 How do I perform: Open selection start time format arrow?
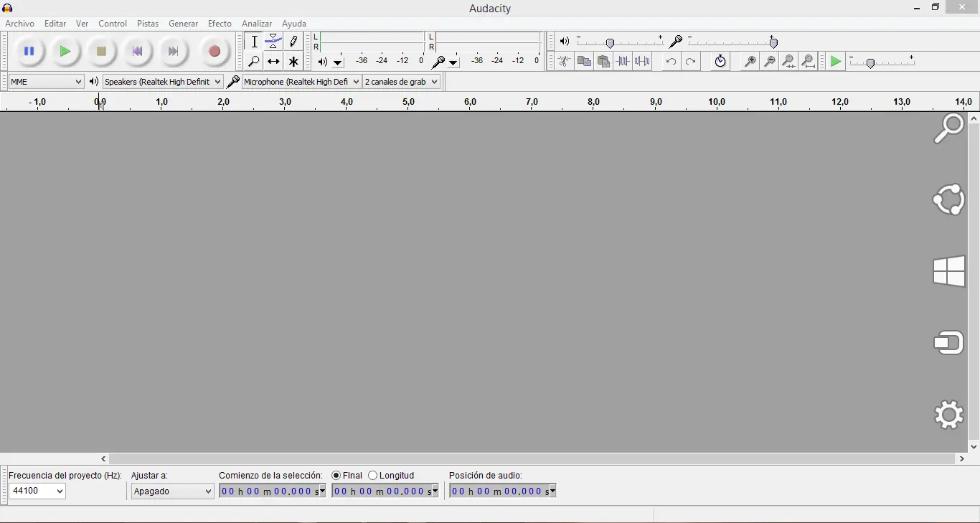click(322, 491)
